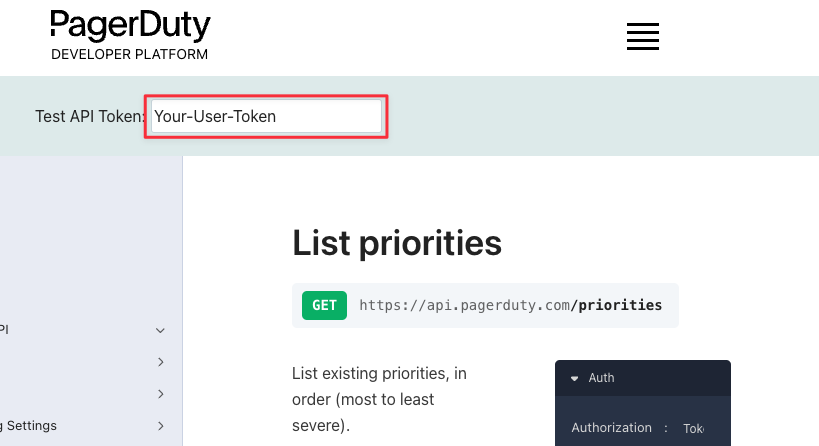Click the List priorities heading
Viewport: 819px width, 446px height.
click(x=397, y=243)
